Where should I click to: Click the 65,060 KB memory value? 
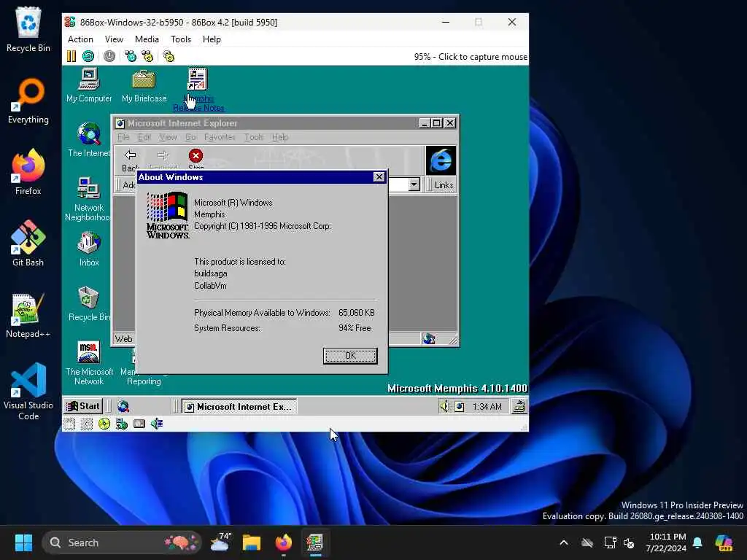pyautogui.click(x=356, y=313)
